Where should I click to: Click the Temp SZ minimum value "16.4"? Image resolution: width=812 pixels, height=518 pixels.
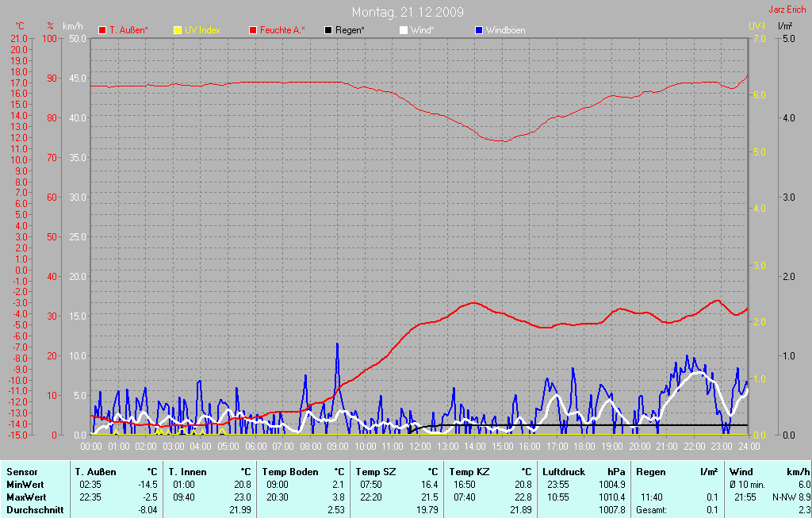pos(429,485)
